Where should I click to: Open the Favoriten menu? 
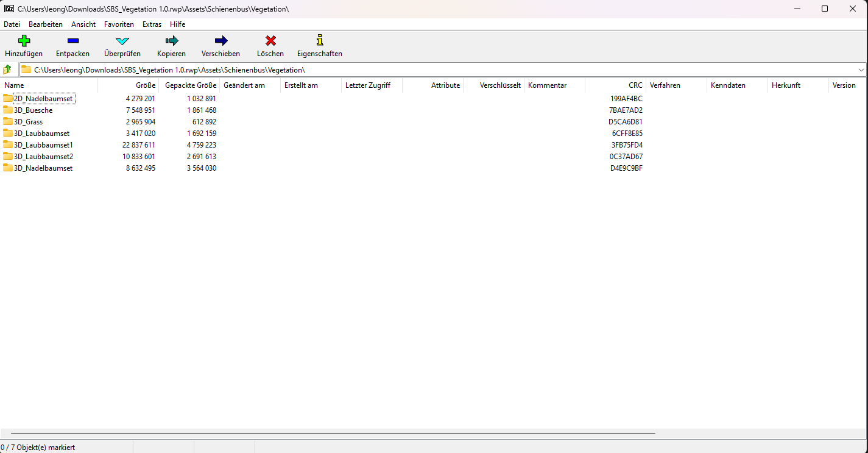coord(119,24)
